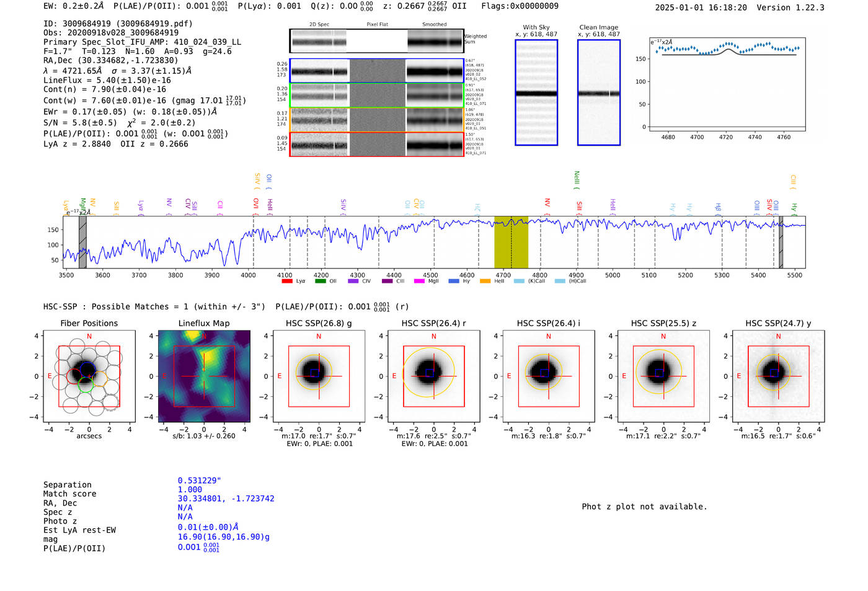Click the timestamp 2025-01-01 16:18:20
Viewport: 868px width, 591px height.
(x=701, y=7)
